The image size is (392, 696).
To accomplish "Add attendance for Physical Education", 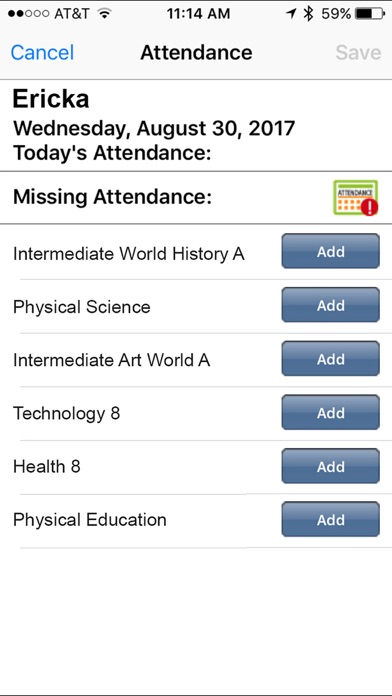I will click(331, 519).
